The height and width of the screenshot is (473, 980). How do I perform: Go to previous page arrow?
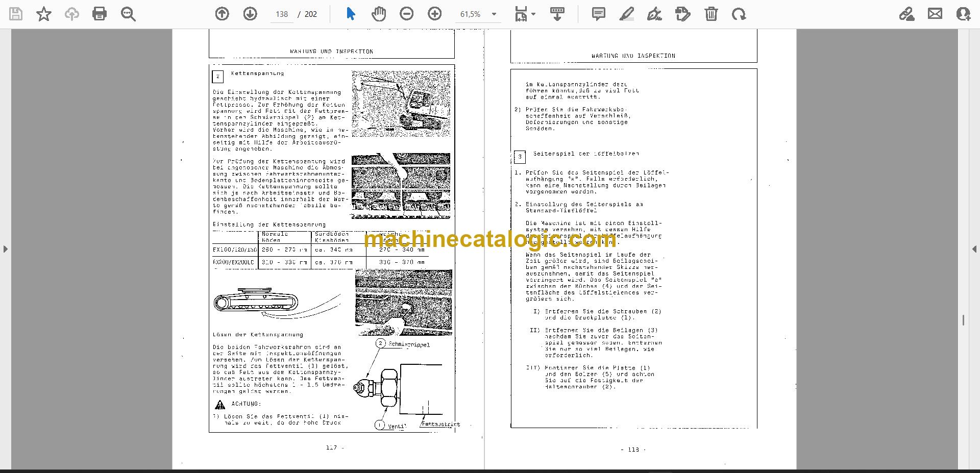(222, 14)
